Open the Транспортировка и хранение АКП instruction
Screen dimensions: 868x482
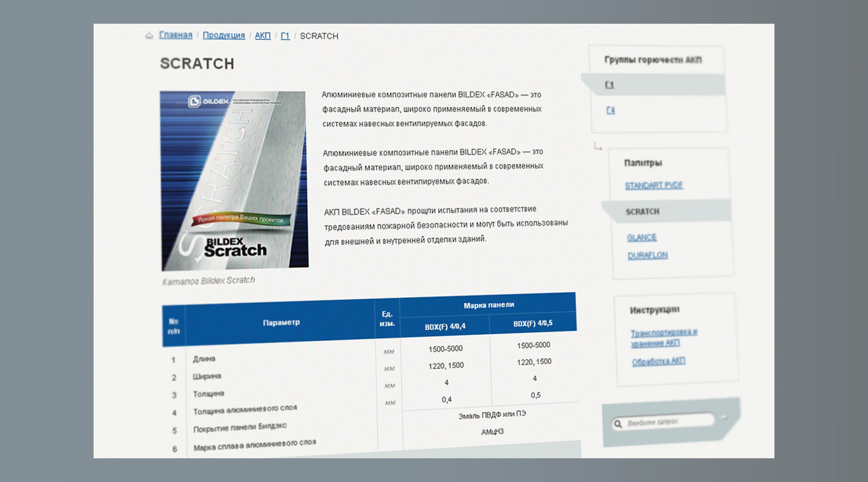[664, 338]
